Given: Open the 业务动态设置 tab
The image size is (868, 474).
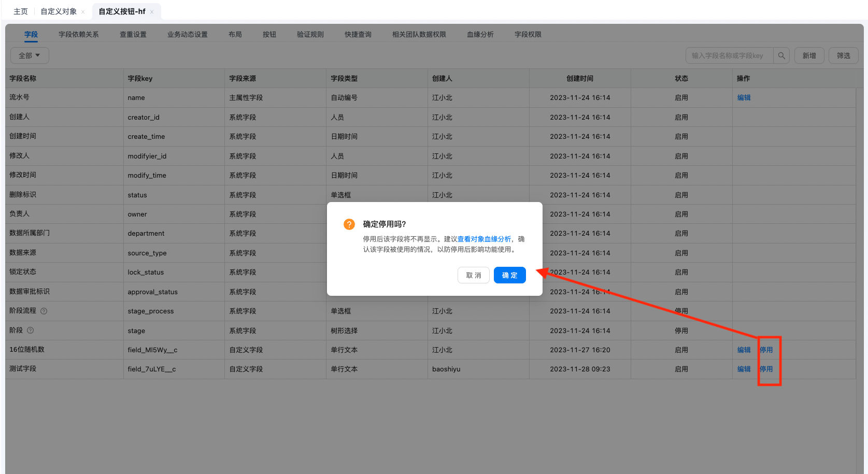Looking at the screenshot, I should (x=188, y=35).
